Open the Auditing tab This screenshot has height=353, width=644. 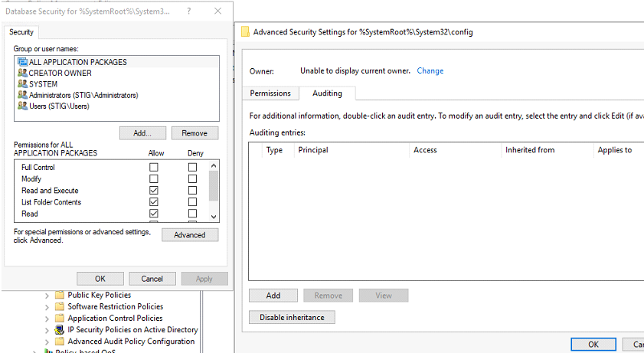[327, 93]
